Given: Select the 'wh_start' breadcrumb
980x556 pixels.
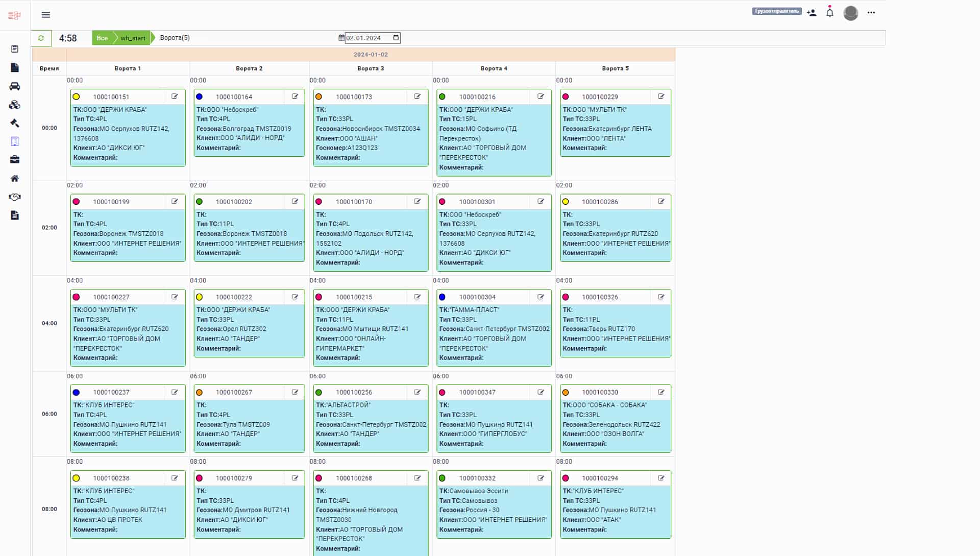Looking at the screenshot, I should tap(133, 38).
